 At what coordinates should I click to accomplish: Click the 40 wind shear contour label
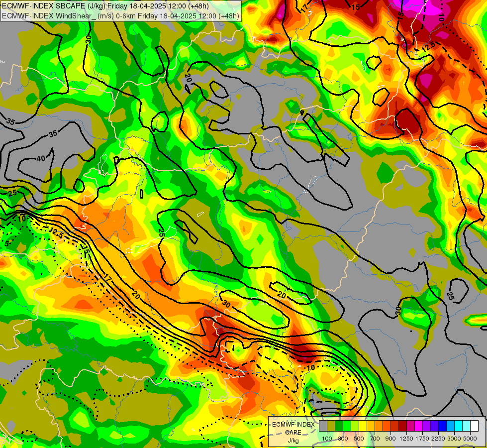(41, 159)
